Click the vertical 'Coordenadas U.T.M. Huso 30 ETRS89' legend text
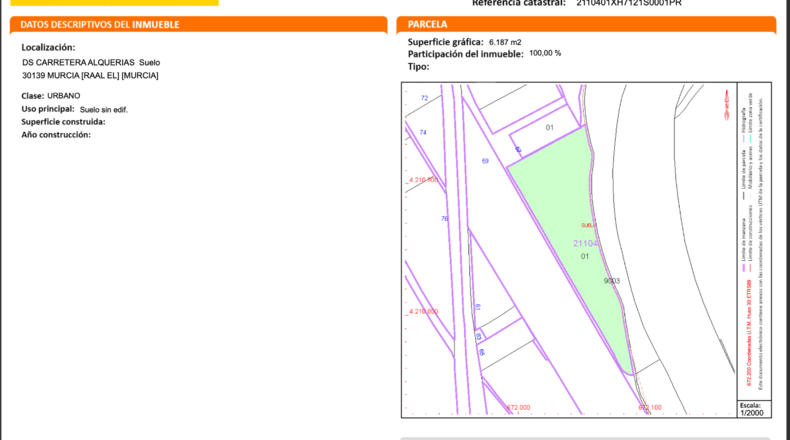This screenshot has height=440, width=790. (x=749, y=333)
